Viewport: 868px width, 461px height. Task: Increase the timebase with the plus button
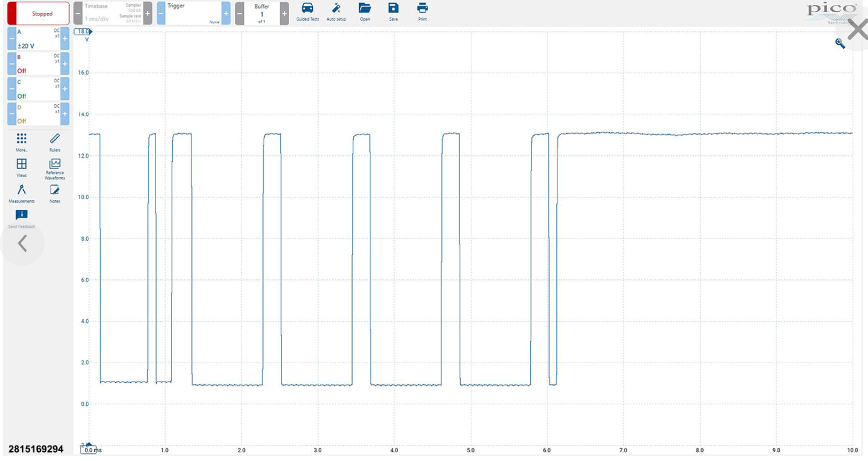pyautogui.click(x=148, y=13)
